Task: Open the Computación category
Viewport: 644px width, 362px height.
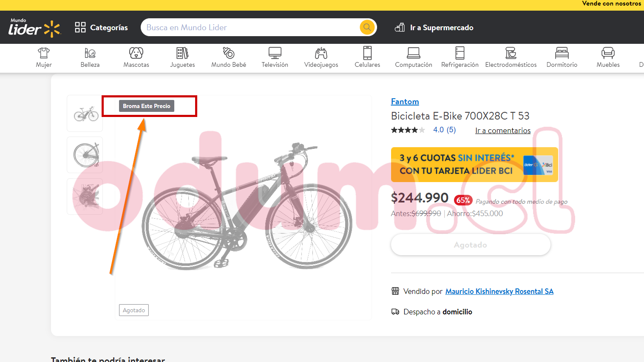Action: 414,57
